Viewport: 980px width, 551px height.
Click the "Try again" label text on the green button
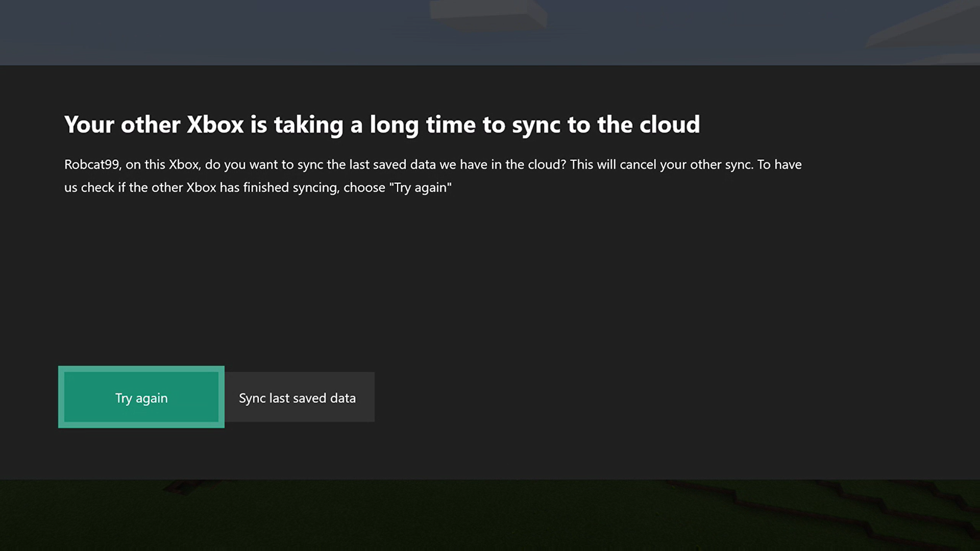[141, 398]
